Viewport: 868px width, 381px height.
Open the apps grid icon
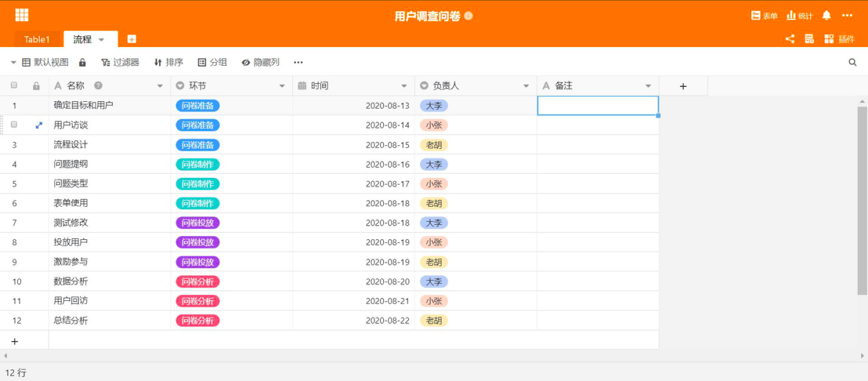(x=22, y=15)
